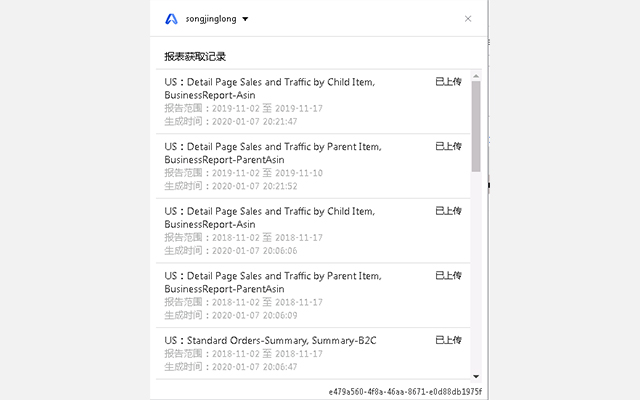Click the date range 2019-11-02 至 2019-11-10 line
Viewport: 640px width, 400px height.
tap(243, 172)
